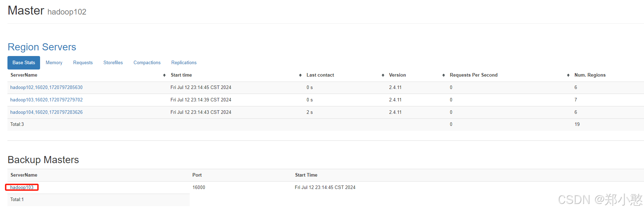
Task: Open backup master hadoop103 link
Action: (x=22, y=188)
